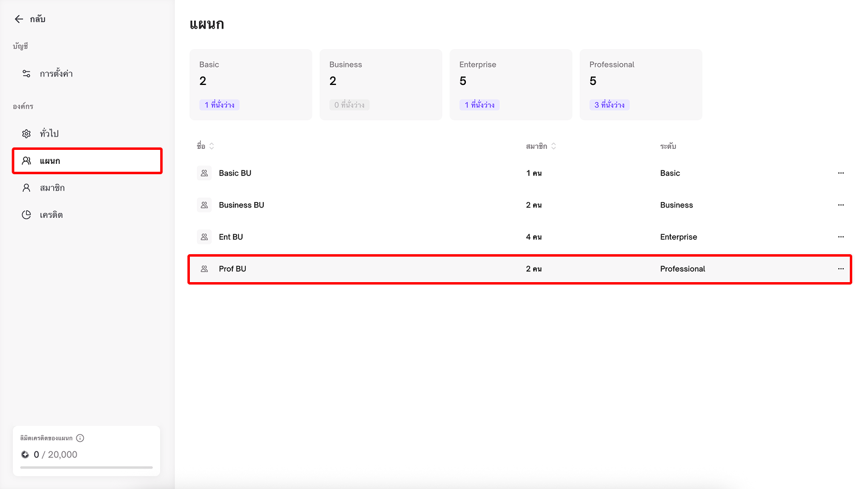Click the info icon beside ลิมิตเครดิตของแผนก
Image resolution: width=868 pixels, height=489 pixels.
pyautogui.click(x=80, y=438)
